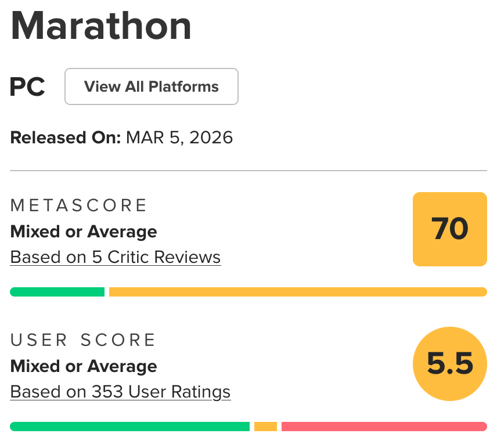Image resolution: width=497 pixels, height=448 pixels.
Task: Click the Released On date text
Action: (121, 138)
